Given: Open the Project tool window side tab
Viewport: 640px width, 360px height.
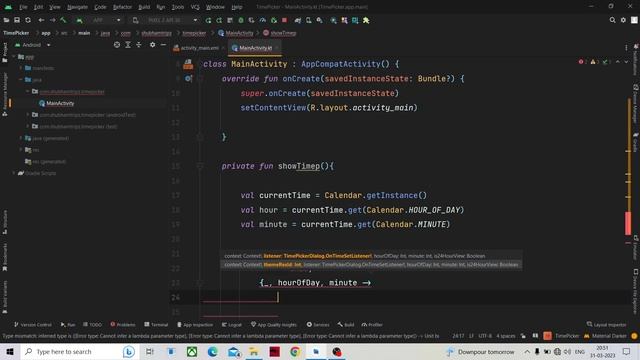Looking at the screenshot, I should coord(4,52).
